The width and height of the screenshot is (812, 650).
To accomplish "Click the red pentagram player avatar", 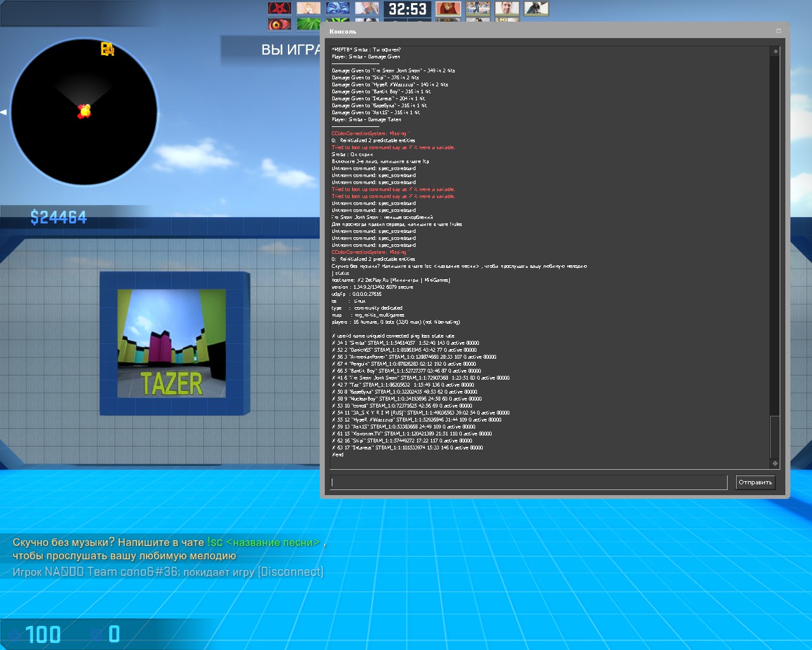I will (x=279, y=8).
